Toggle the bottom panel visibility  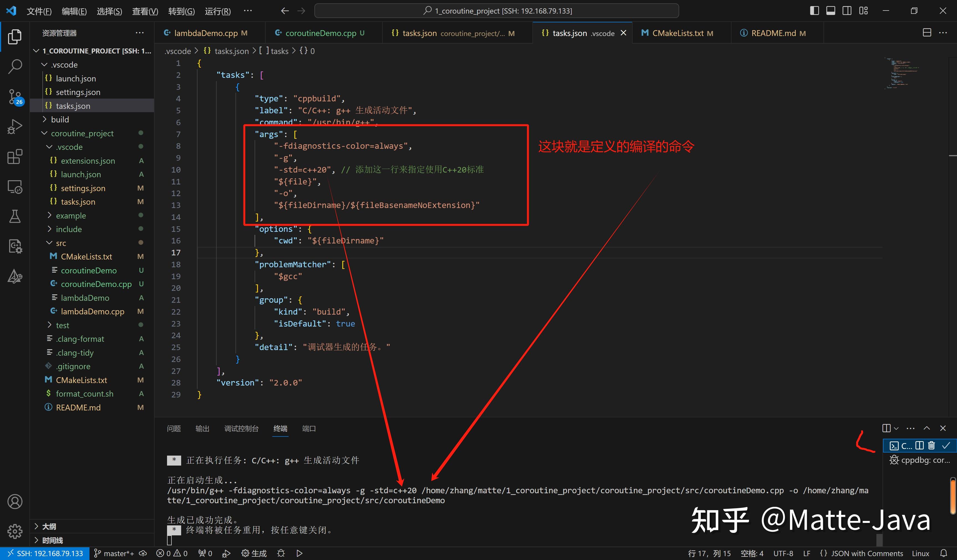pos(830,11)
